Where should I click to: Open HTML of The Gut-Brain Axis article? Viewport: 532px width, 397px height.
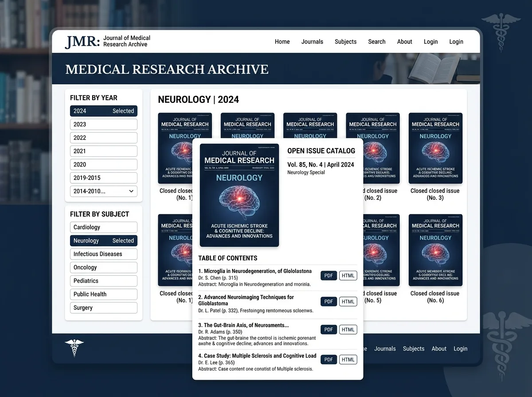348,330
